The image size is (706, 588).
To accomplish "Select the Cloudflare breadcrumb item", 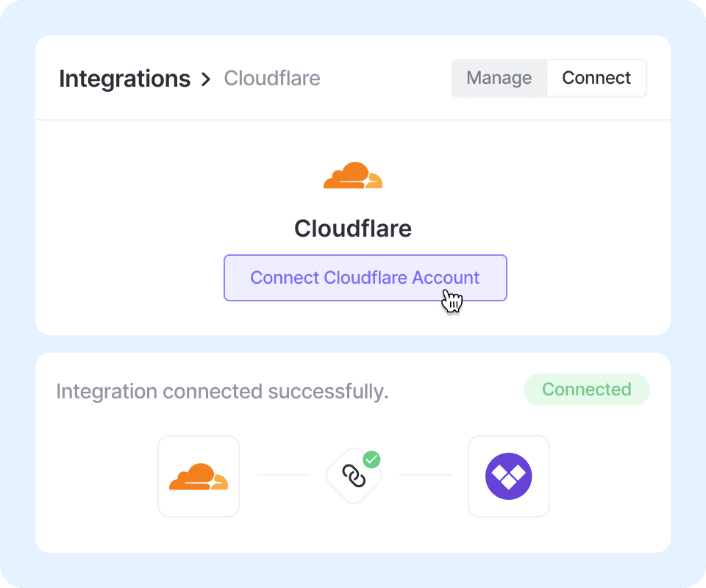I will 272,79.
